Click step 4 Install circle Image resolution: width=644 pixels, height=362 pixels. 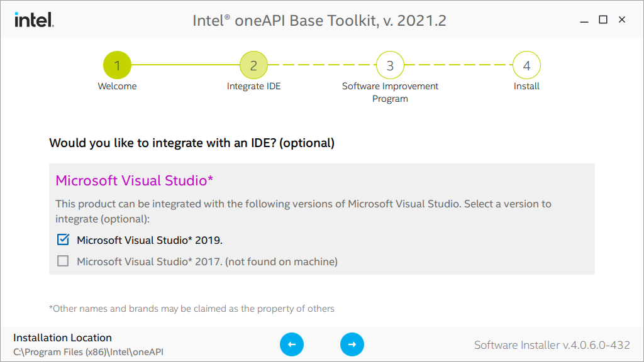coord(526,65)
